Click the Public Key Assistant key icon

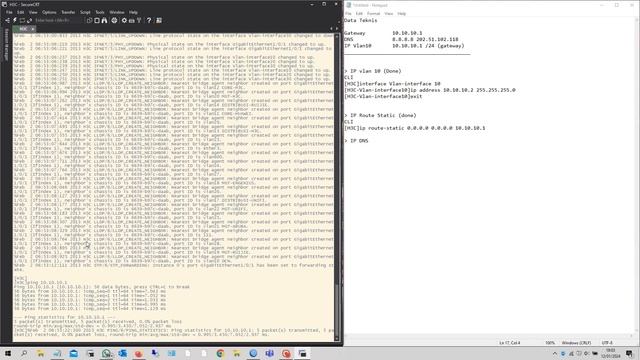[139, 20]
